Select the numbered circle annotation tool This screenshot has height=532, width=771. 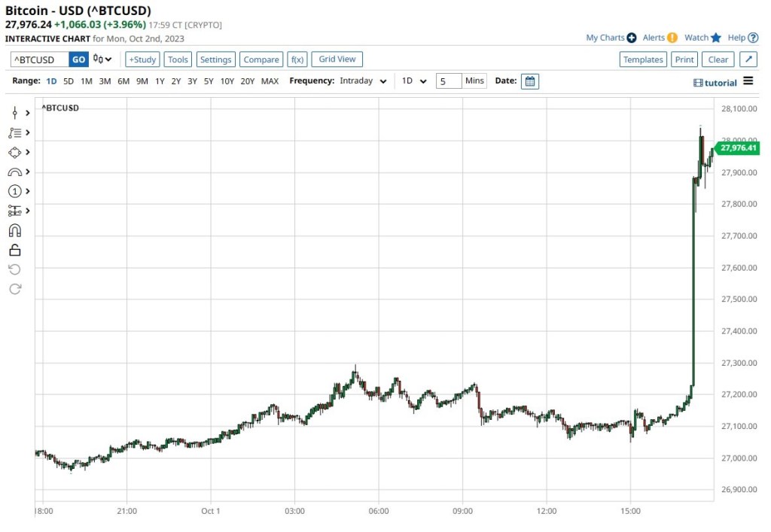tap(14, 191)
